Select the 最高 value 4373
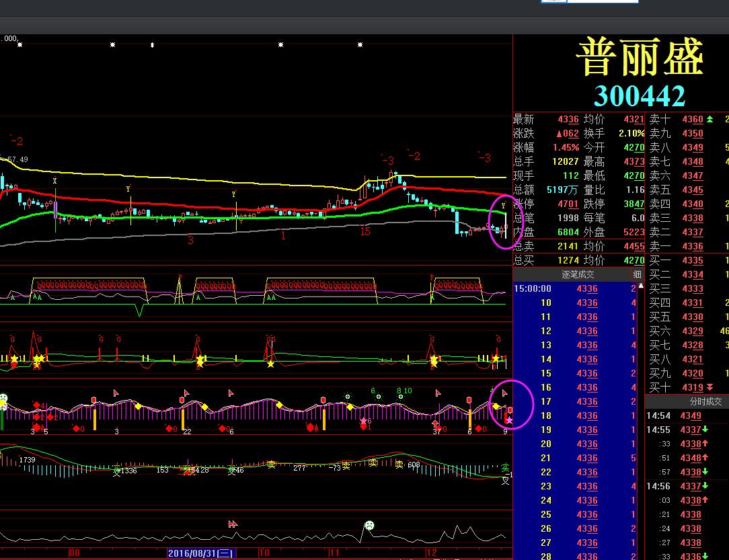The image size is (729, 560). (x=634, y=162)
